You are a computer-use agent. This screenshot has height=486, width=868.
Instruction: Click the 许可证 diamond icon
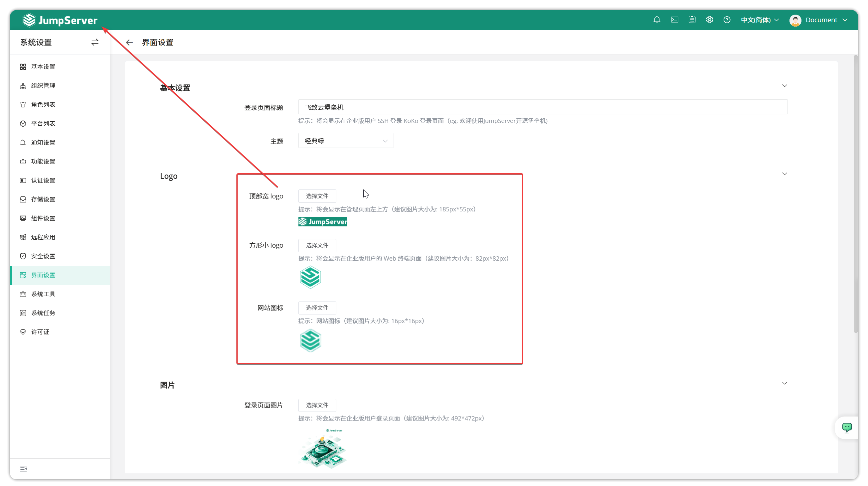pyautogui.click(x=23, y=332)
